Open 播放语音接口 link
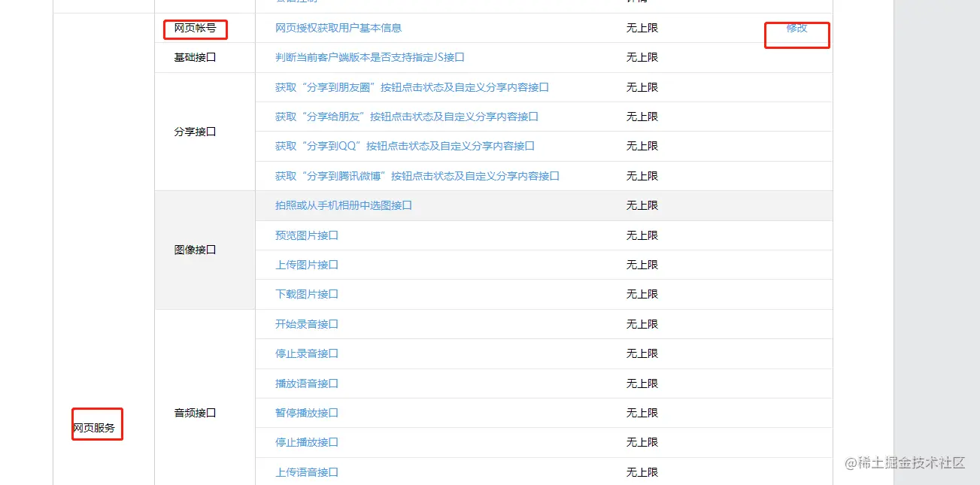The height and width of the screenshot is (485, 980). pyautogui.click(x=307, y=383)
